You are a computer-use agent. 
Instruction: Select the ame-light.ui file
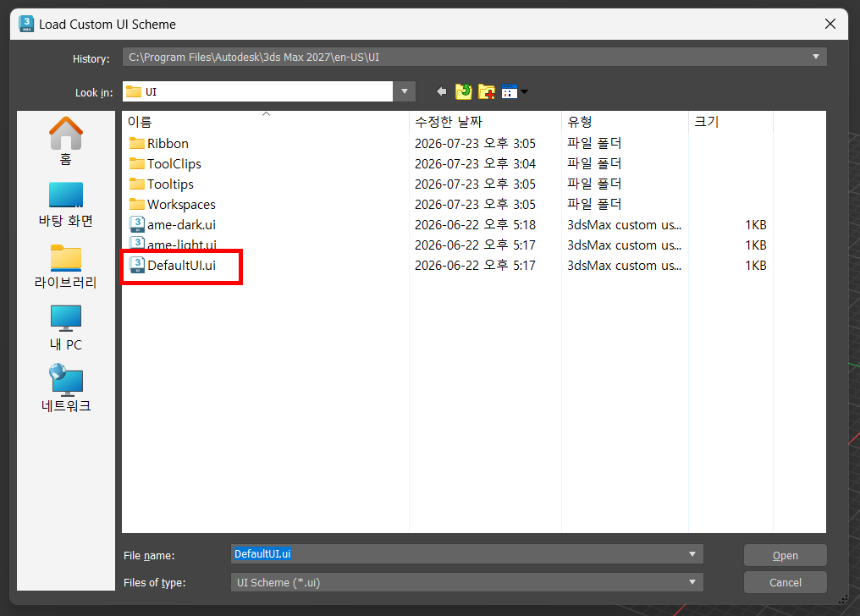click(173, 244)
